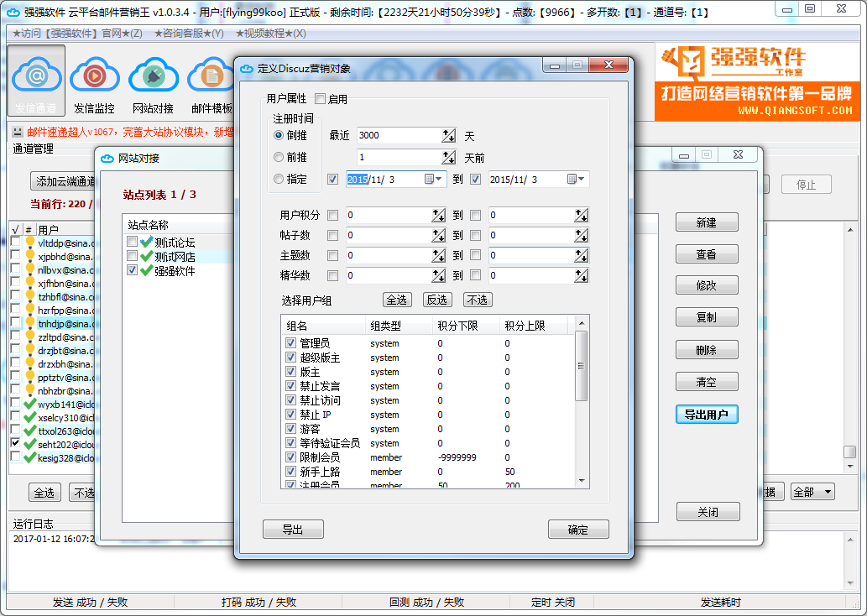Open the 邮件模板 toolbar icon
Image resolution: width=867 pixels, height=616 pixels.
(212, 81)
